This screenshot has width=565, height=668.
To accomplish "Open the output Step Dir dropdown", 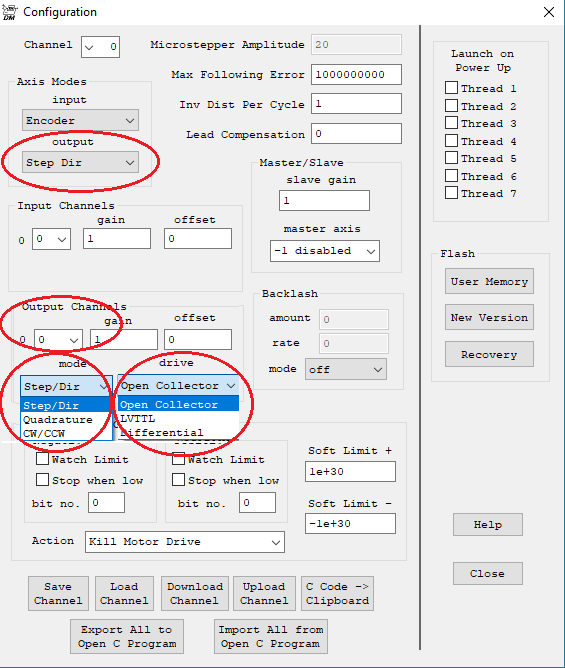I will tap(80, 162).
